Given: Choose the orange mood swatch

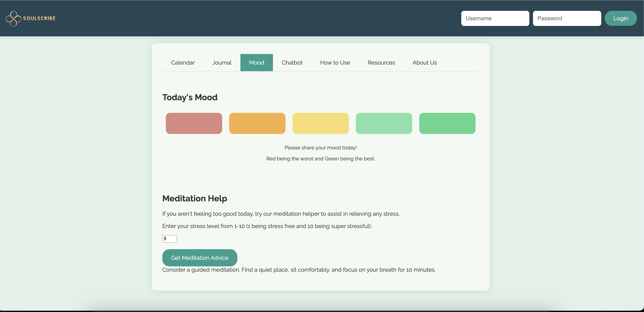Looking at the screenshot, I should point(257,123).
